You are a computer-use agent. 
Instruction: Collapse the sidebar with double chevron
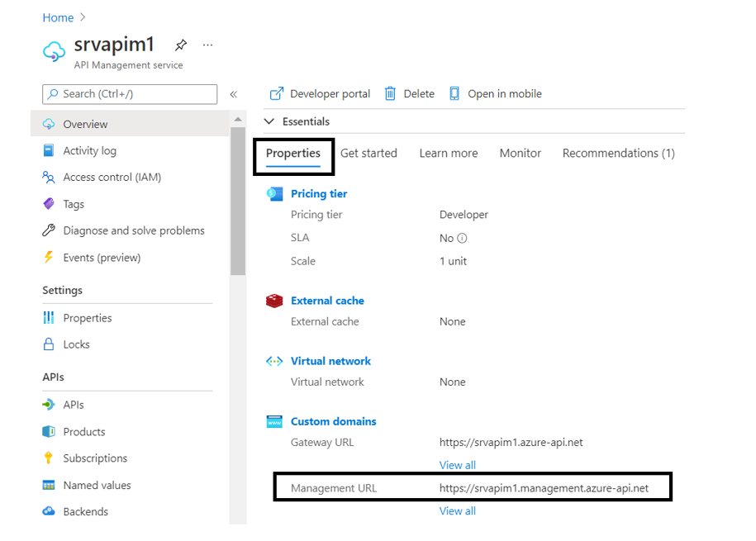(233, 94)
